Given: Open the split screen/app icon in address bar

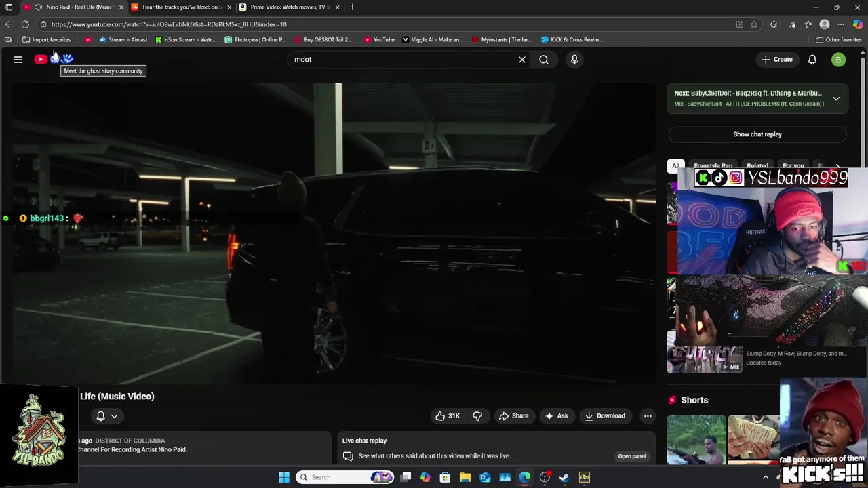Looking at the screenshot, I should click(x=739, y=24).
